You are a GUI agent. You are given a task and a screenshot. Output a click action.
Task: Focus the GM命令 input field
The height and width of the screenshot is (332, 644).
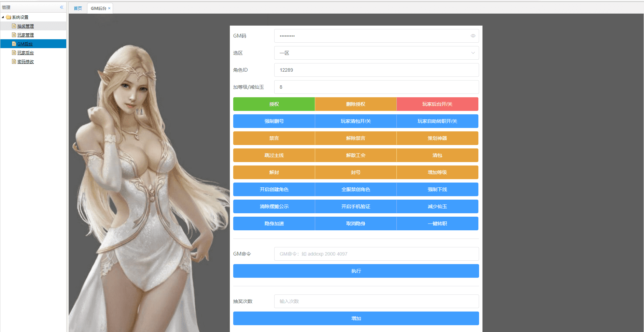[376, 254]
